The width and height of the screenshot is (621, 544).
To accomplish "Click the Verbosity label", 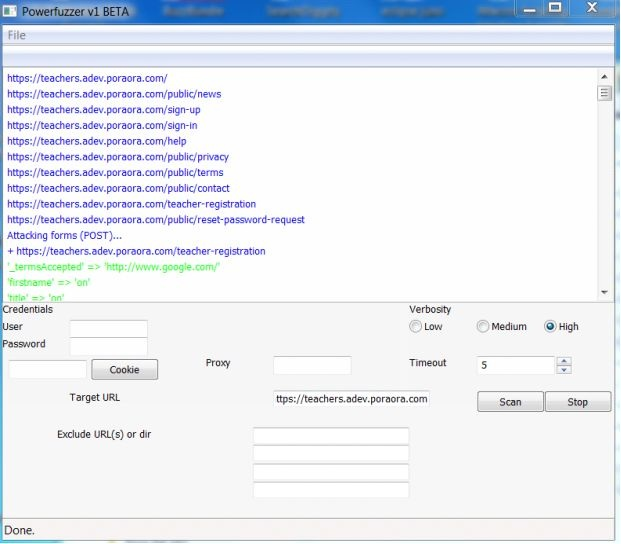I will (430, 309).
